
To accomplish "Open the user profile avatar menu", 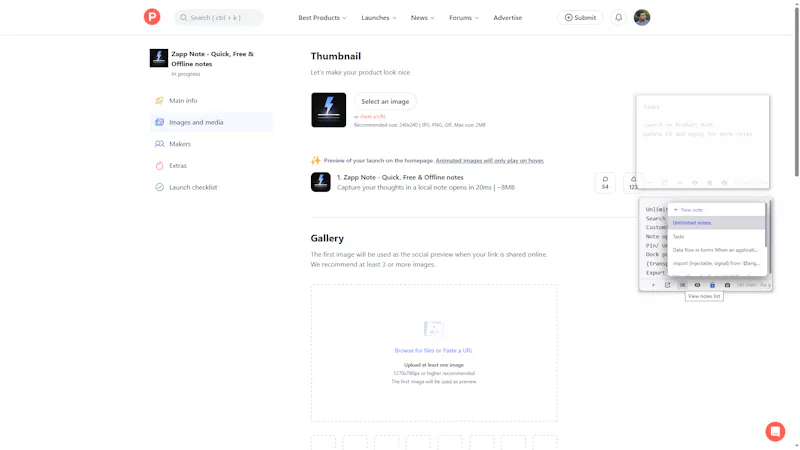I will (642, 17).
